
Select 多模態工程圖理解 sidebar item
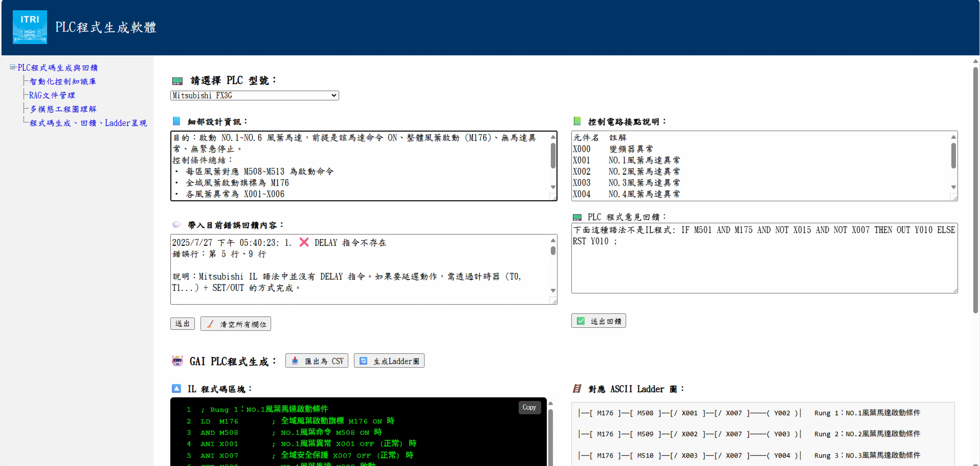click(63, 109)
